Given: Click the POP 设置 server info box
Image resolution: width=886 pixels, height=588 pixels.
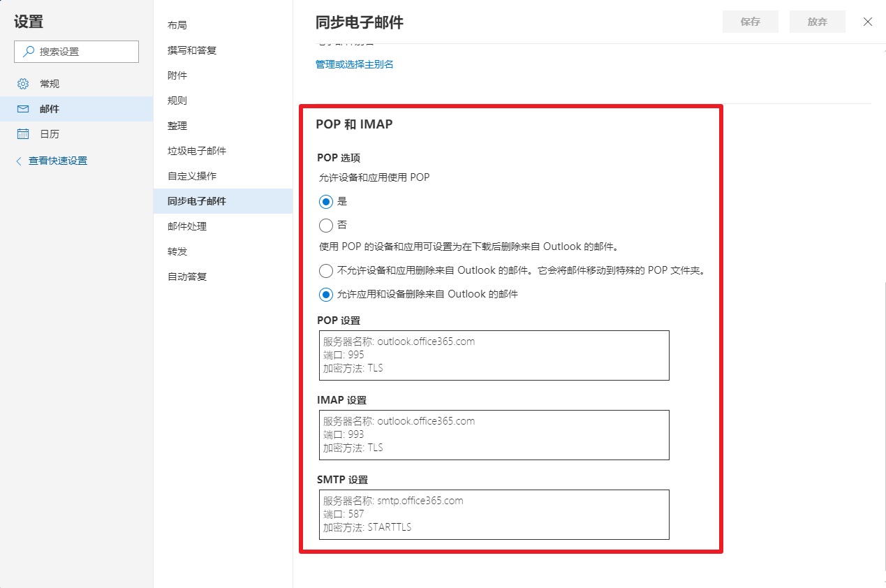Looking at the screenshot, I should coord(494,355).
